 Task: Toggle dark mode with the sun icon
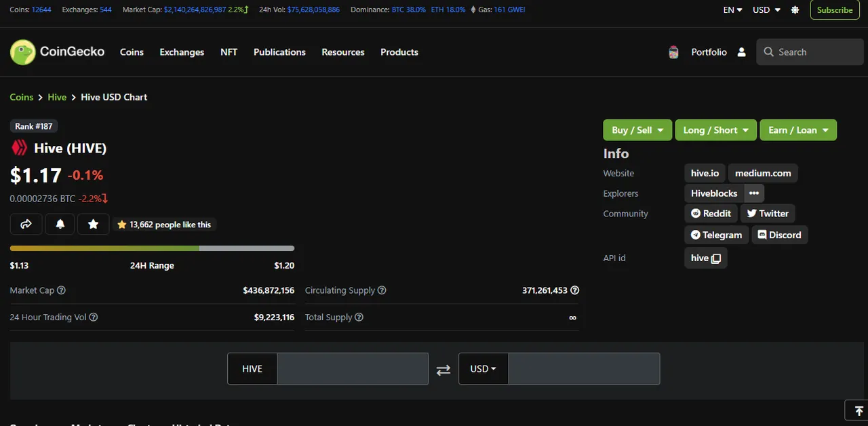click(795, 10)
